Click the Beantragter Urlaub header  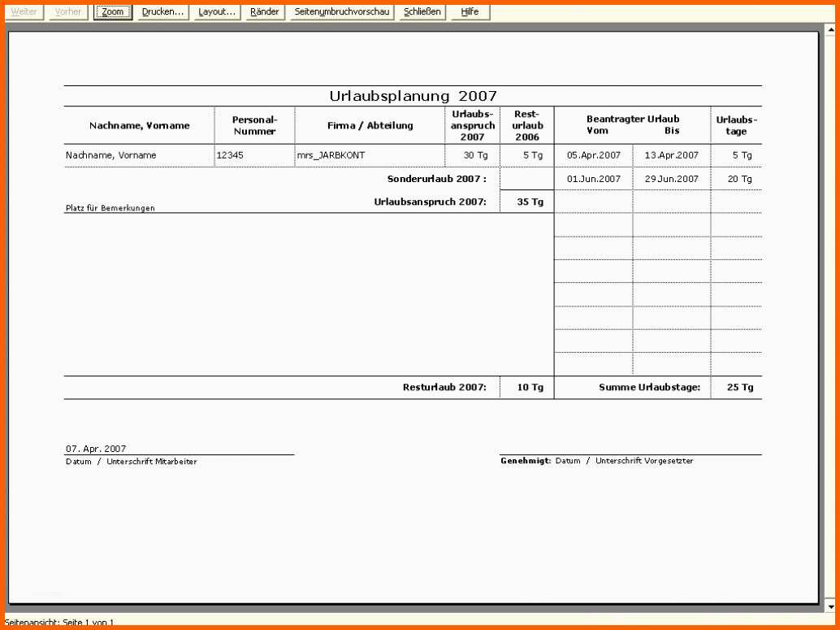coord(633,119)
